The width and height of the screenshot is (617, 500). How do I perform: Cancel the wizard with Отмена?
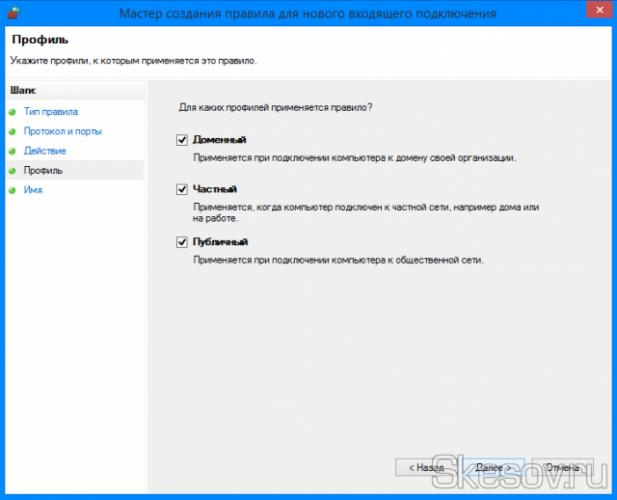click(562, 467)
